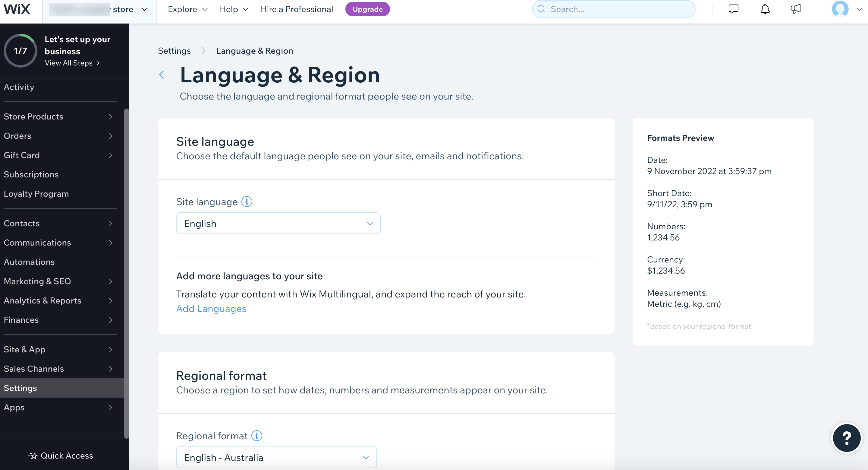
Task: Expand the store site selector dropdown
Action: coord(145,9)
